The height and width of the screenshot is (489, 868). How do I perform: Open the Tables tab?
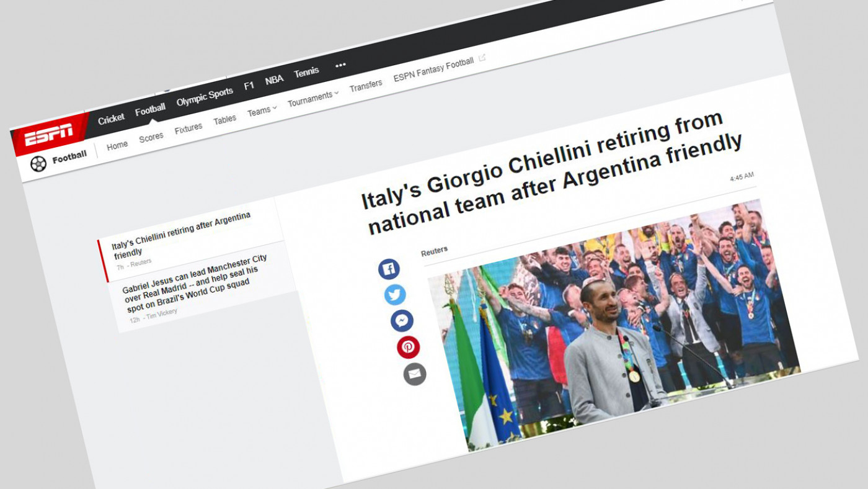point(225,120)
